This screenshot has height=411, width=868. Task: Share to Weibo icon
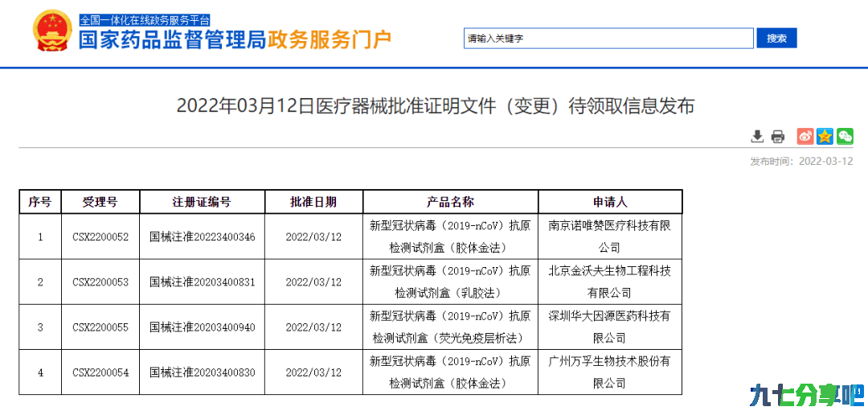[x=805, y=136]
